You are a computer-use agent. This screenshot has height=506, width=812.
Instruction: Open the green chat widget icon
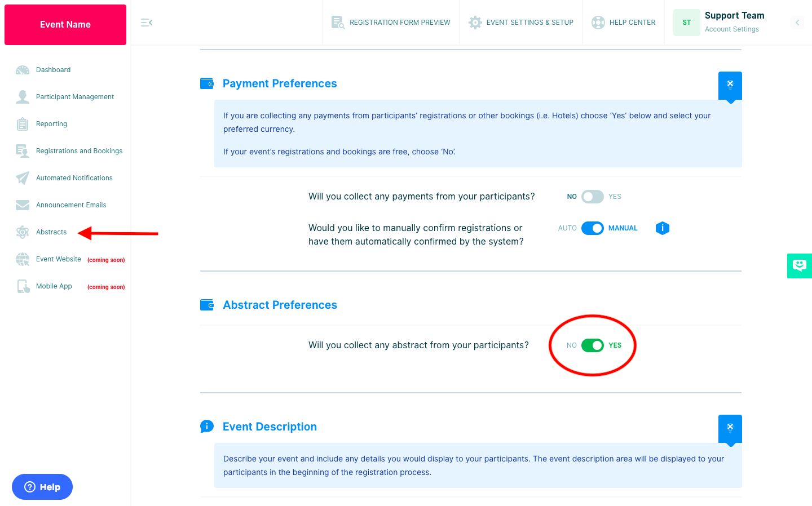click(x=799, y=265)
